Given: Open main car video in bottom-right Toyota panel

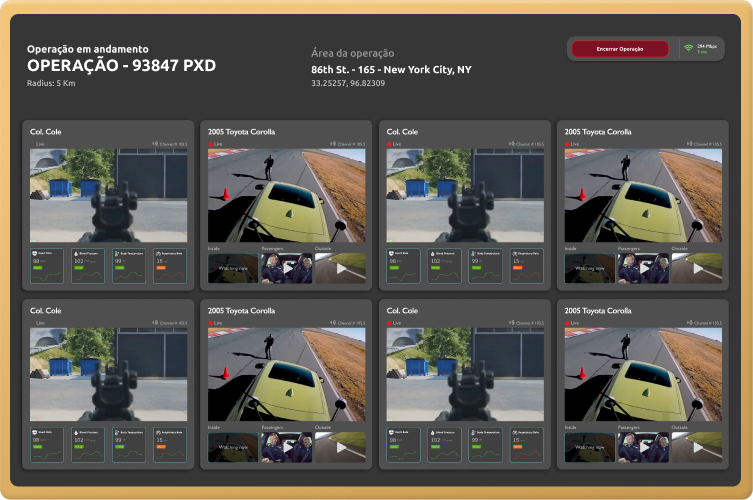Looking at the screenshot, I should tap(643, 371).
